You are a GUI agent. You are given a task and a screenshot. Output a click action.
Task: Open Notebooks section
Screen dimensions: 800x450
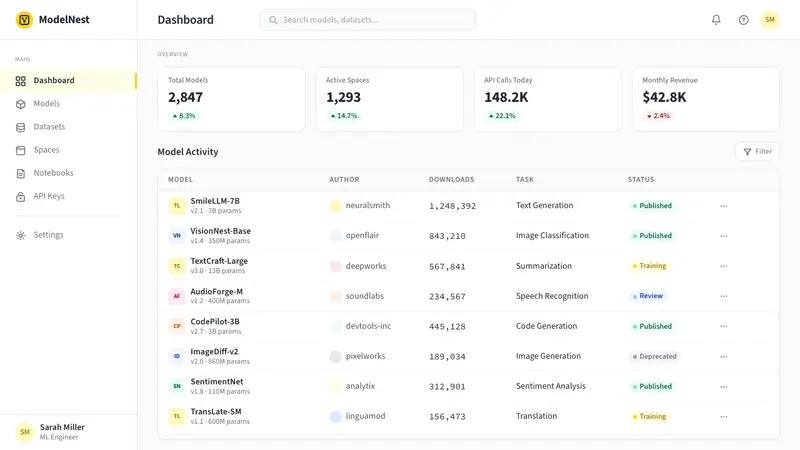coord(68,173)
